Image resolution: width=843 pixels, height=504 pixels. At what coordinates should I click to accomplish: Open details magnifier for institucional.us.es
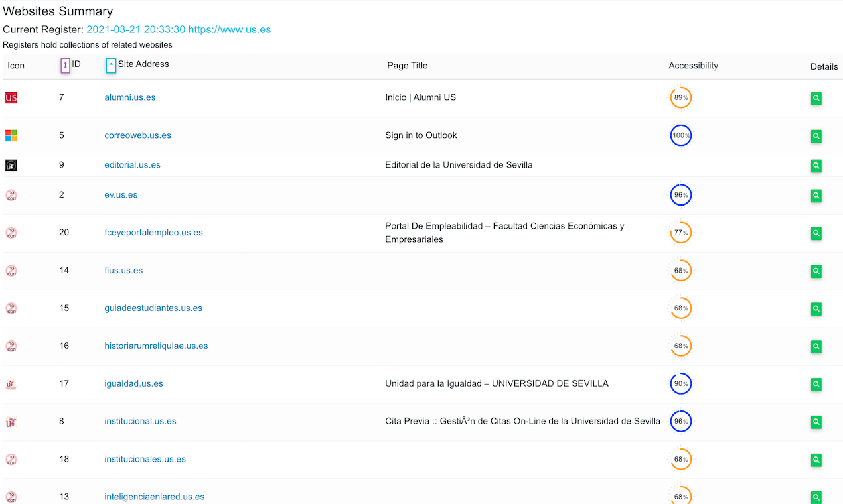pos(816,422)
